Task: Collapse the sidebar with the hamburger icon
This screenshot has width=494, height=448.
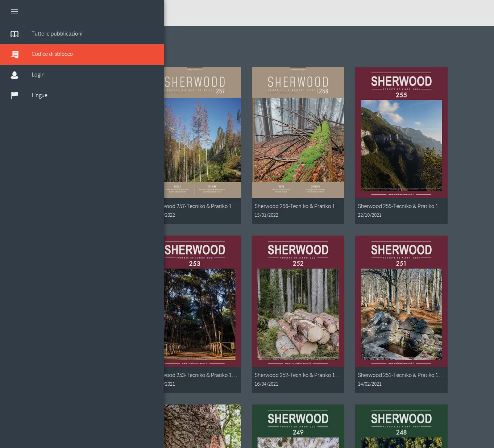Action: (14, 12)
